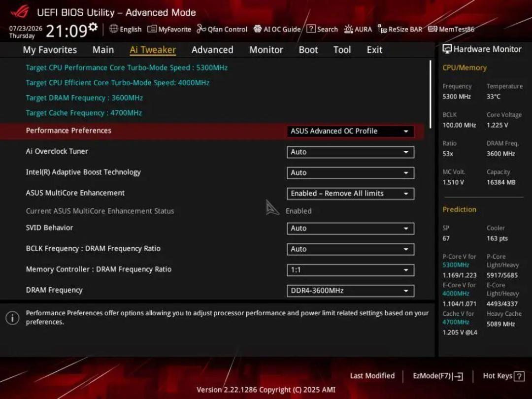Click EzMode exit arrow icon
532x399 pixels.
coord(458,376)
